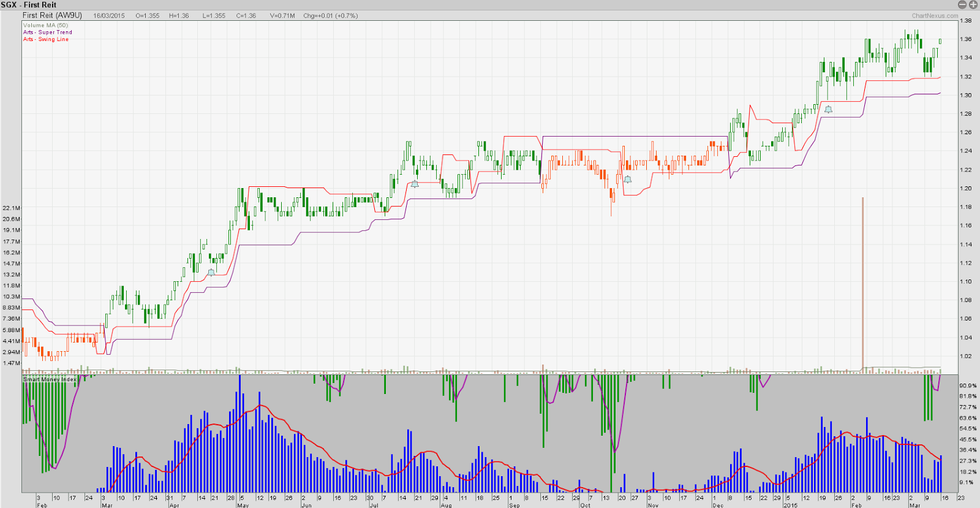Click the 'Smart Money Index' panel label
980x508 pixels.
point(50,379)
